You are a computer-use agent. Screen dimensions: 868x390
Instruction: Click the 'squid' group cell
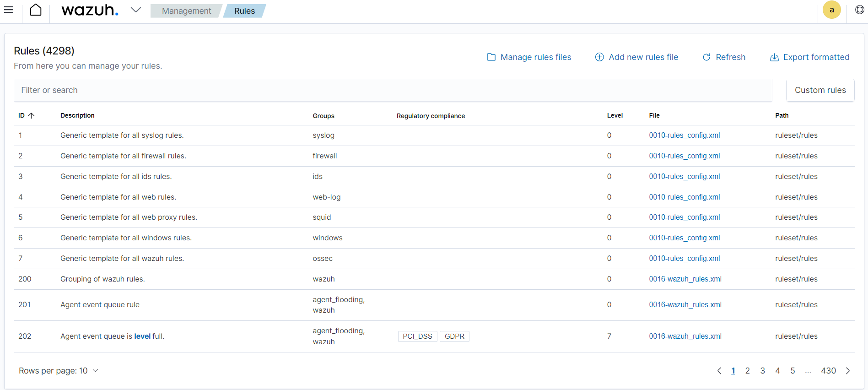pos(322,217)
